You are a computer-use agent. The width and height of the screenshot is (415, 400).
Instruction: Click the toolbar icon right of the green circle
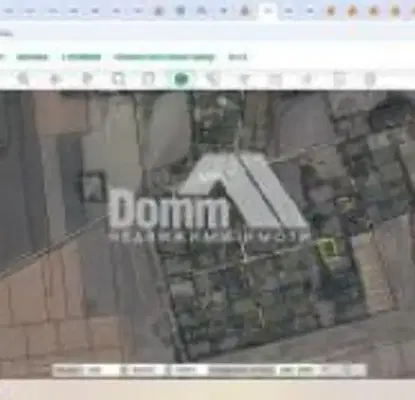212,79
